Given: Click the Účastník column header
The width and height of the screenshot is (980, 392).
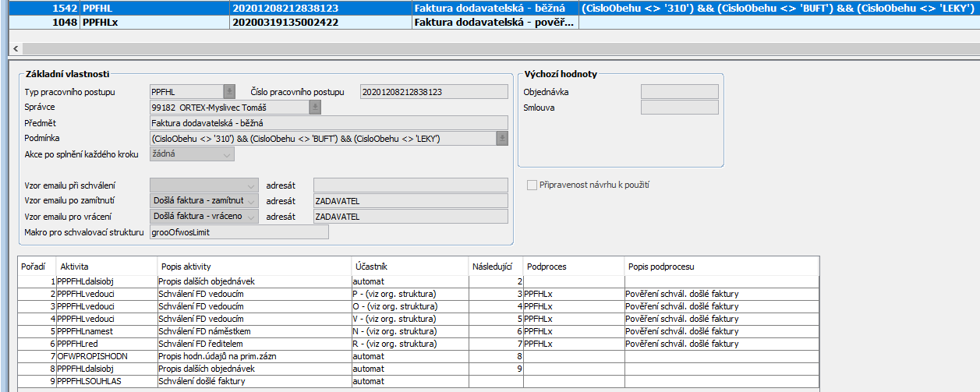Looking at the screenshot, I should click(409, 267).
